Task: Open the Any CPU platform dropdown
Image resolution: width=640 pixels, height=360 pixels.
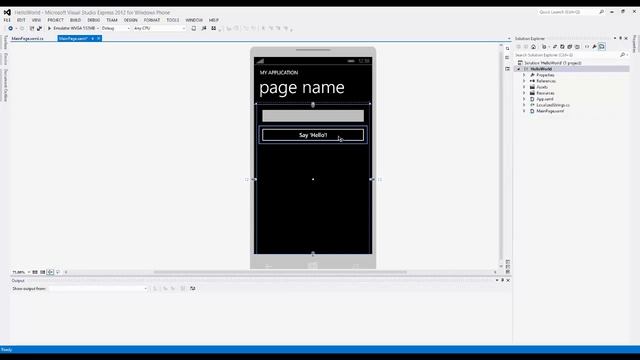Action: [x=160, y=28]
